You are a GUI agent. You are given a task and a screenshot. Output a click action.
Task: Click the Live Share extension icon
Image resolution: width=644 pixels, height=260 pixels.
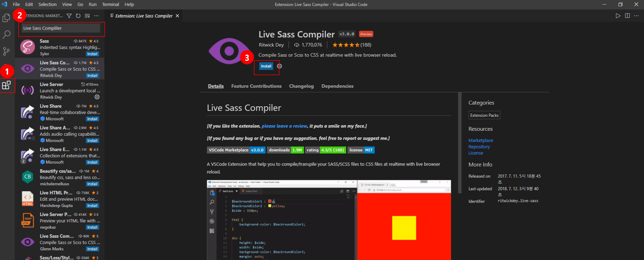coord(27,112)
